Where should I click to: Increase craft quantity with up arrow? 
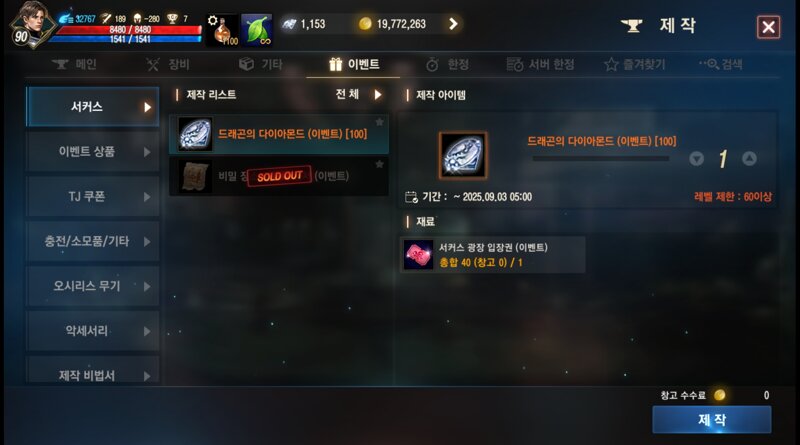pos(749,159)
